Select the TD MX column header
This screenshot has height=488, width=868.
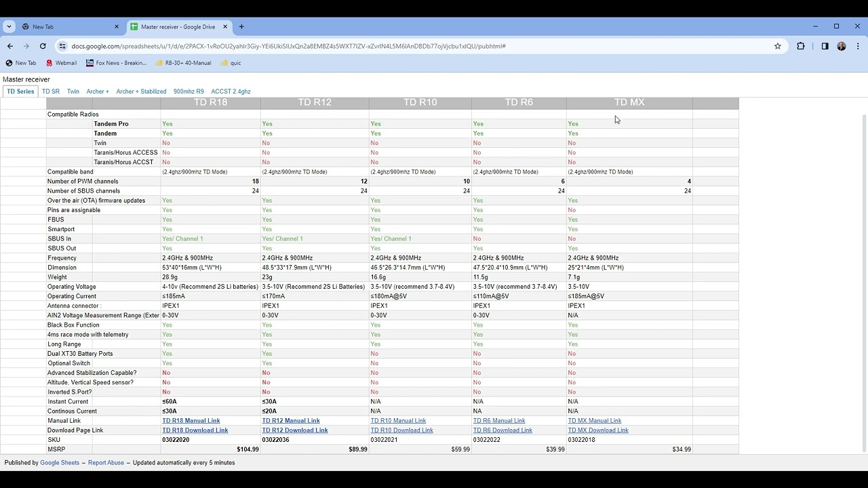point(629,102)
